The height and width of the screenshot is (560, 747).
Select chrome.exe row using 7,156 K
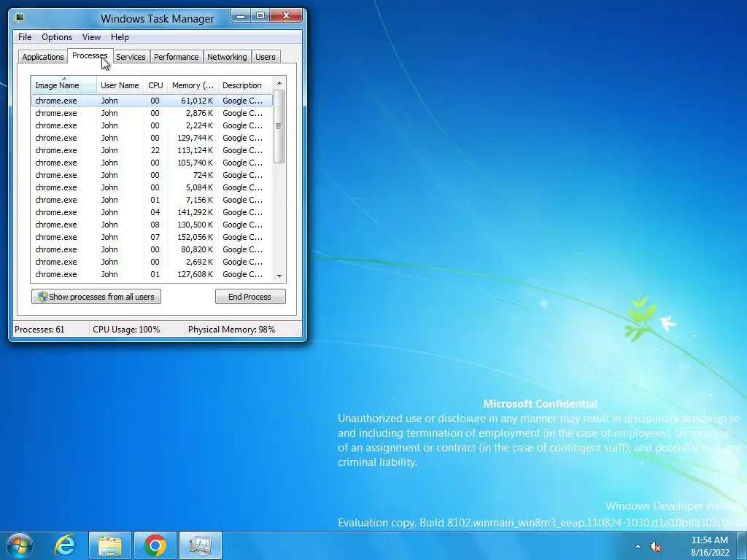(x=152, y=200)
